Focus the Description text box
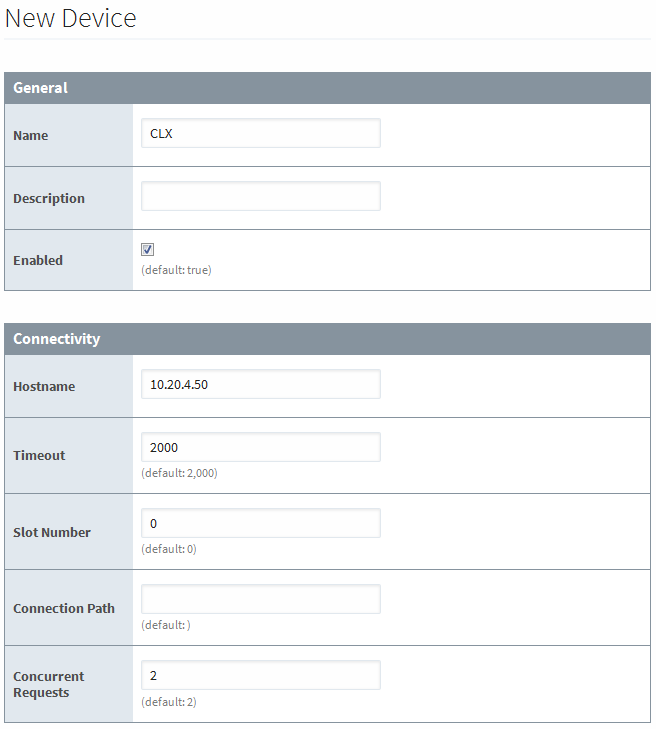 260,196
